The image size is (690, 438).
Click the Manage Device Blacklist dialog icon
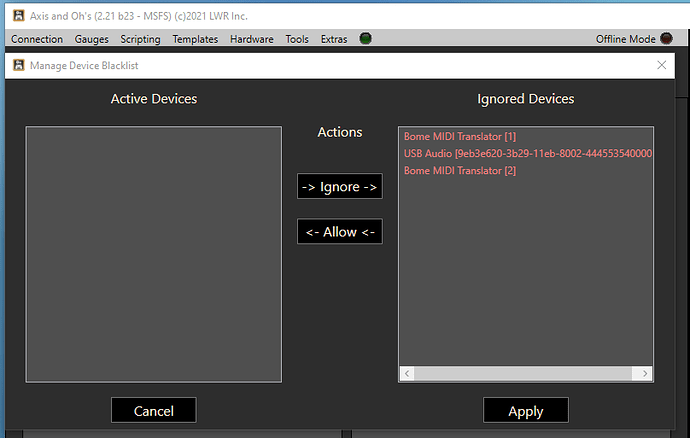(x=17, y=65)
